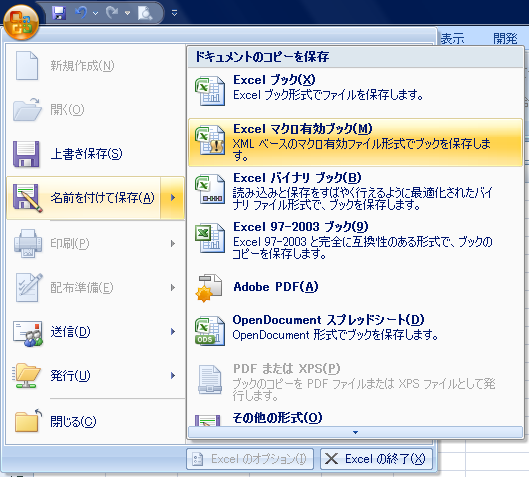This screenshot has width=529, height=477.
Task: Click the floppy-with-pencil icon for 名前を付けて保存
Action: 28,198
